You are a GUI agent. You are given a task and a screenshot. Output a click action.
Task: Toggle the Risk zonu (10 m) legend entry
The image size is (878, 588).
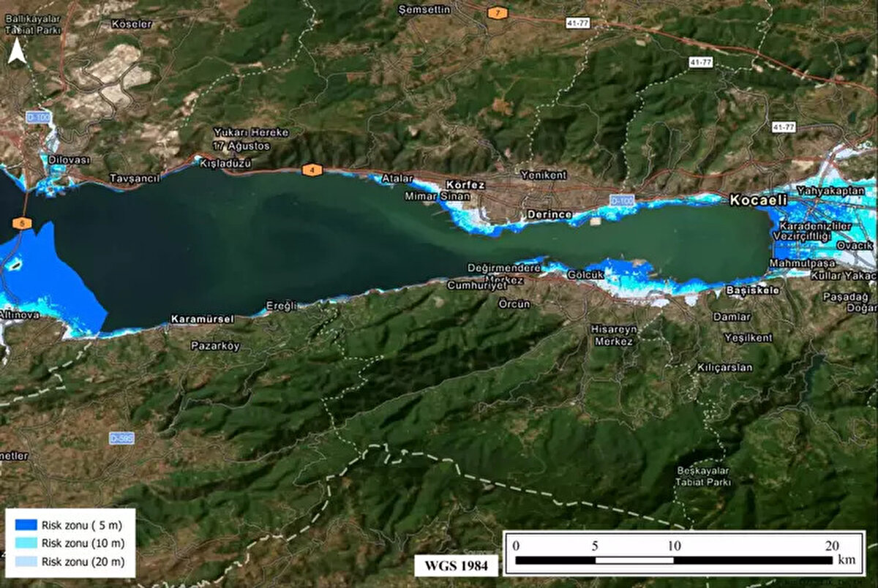[82, 541]
